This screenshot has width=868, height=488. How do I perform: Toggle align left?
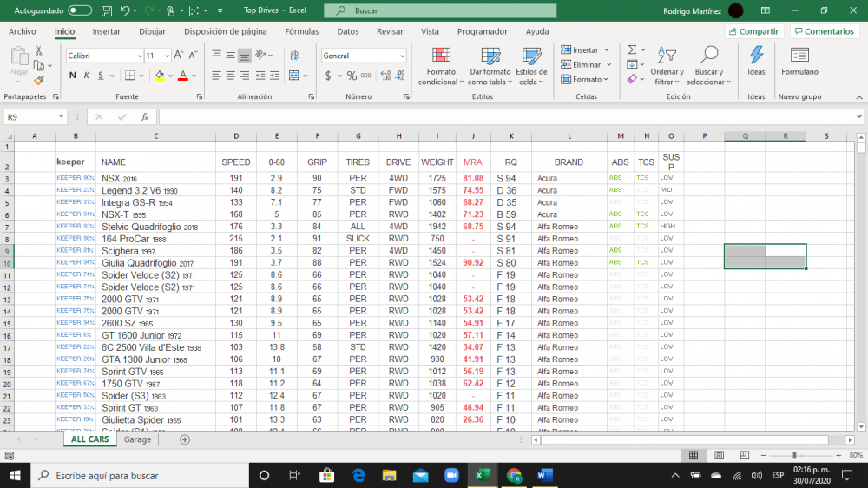216,76
